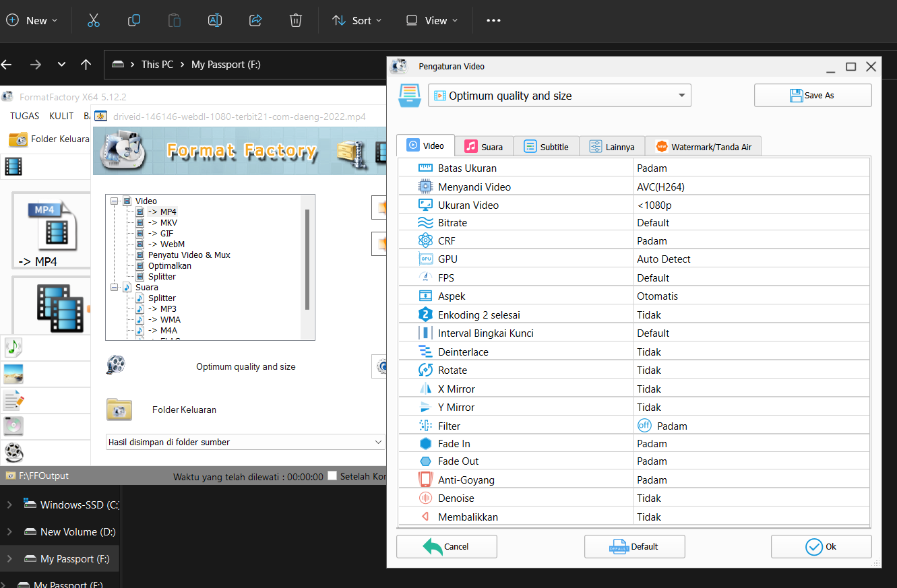Select the Video tab in Pengaturan Video
Screen dimensions: 897x588
point(425,145)
